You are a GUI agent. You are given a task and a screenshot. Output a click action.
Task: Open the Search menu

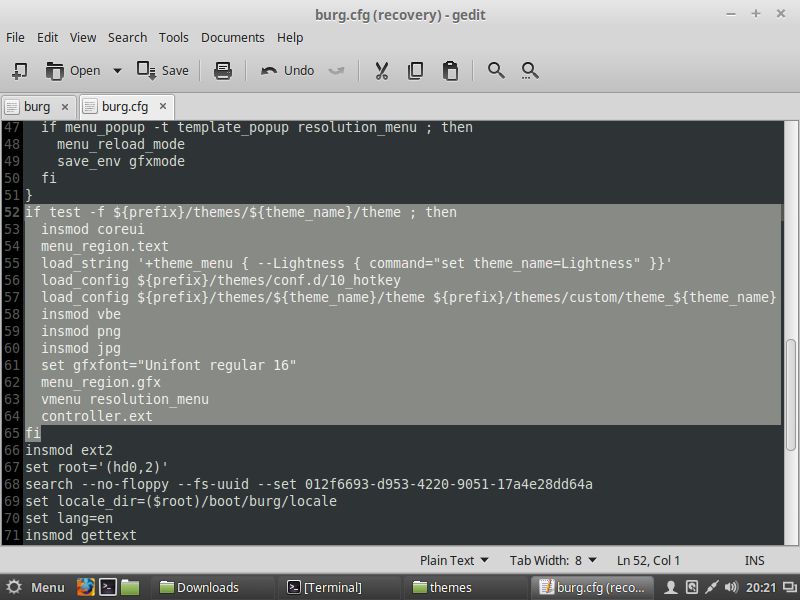click(128, 38)
